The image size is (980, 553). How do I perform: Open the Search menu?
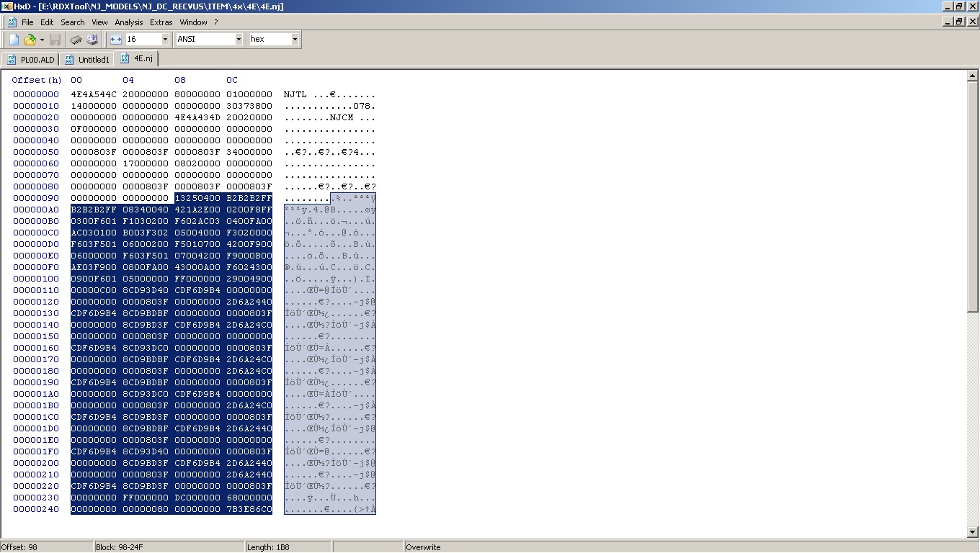[x=73, y=22]
